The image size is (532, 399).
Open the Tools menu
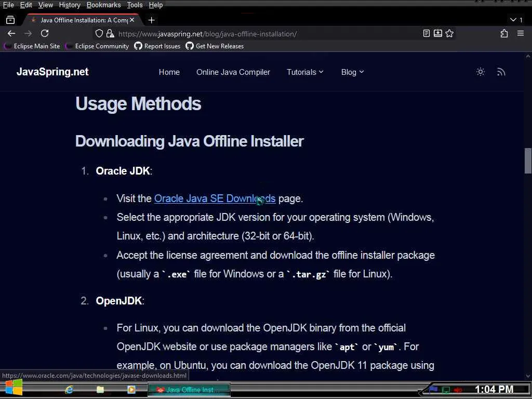[x=135, y=5]
